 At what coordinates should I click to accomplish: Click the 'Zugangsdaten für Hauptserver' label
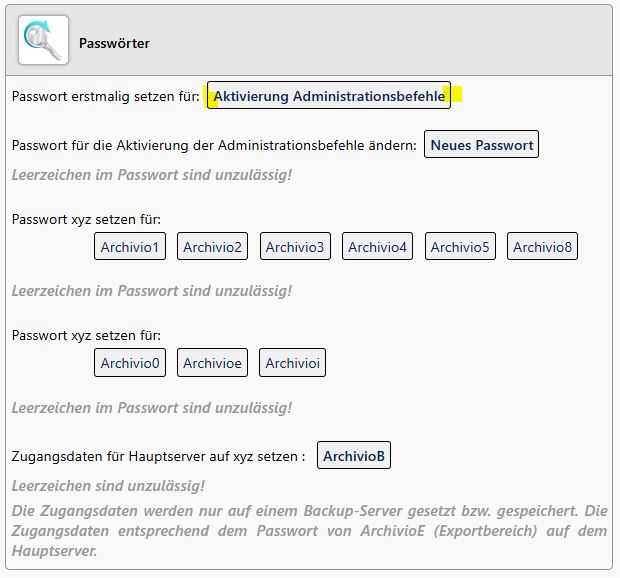coord(158,457)
